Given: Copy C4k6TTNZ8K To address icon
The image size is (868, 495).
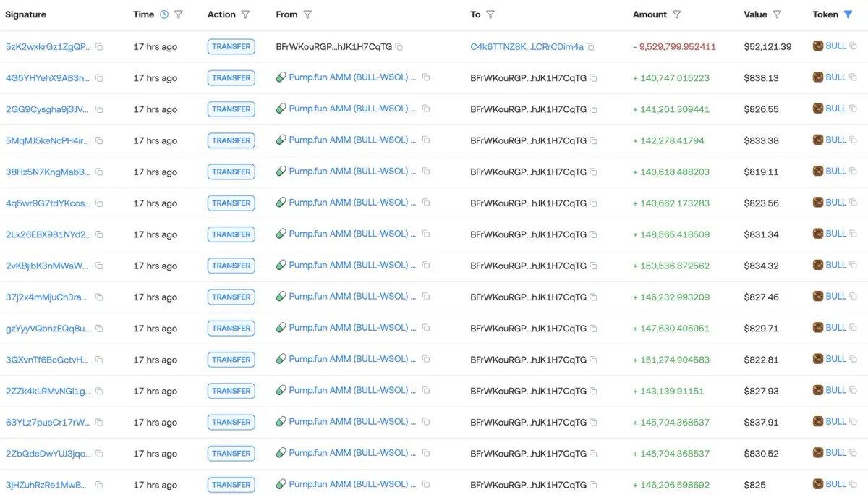Looking at the screenshot, I should tap(590, 47).
